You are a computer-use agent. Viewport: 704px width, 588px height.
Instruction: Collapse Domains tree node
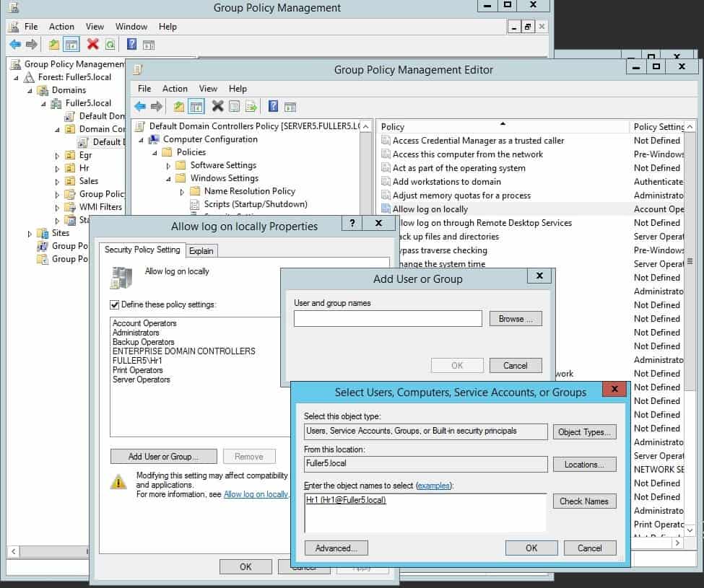click(x=30, y=91)
